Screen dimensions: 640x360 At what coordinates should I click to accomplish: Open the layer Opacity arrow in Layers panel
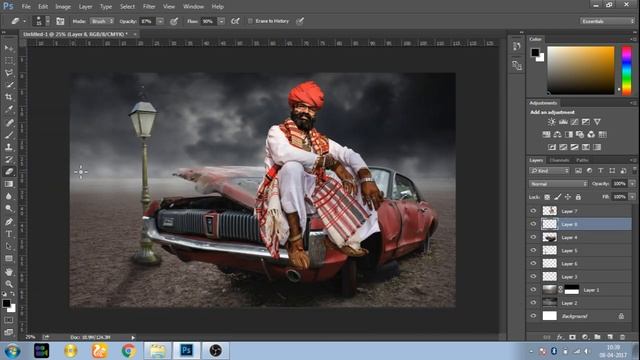[632, 184]
